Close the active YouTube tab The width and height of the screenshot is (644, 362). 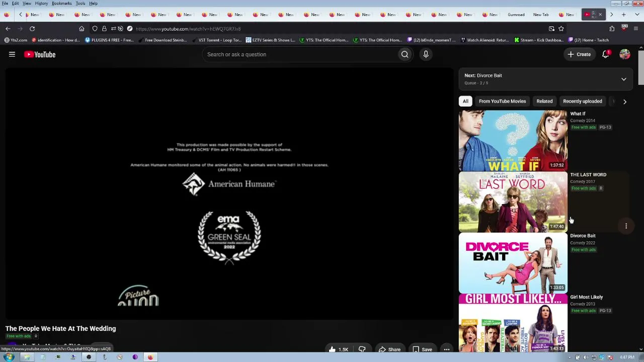pyautogui.click(x=600, y=15)
